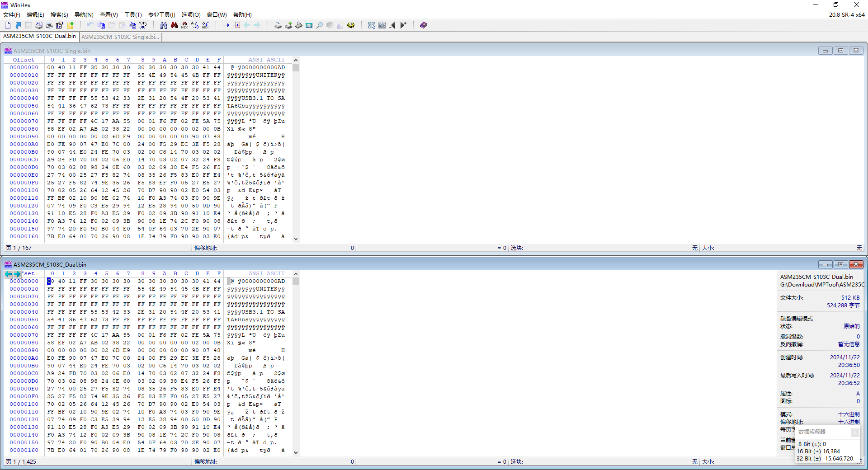Click the Open file arrow icon

coord(18,25)
